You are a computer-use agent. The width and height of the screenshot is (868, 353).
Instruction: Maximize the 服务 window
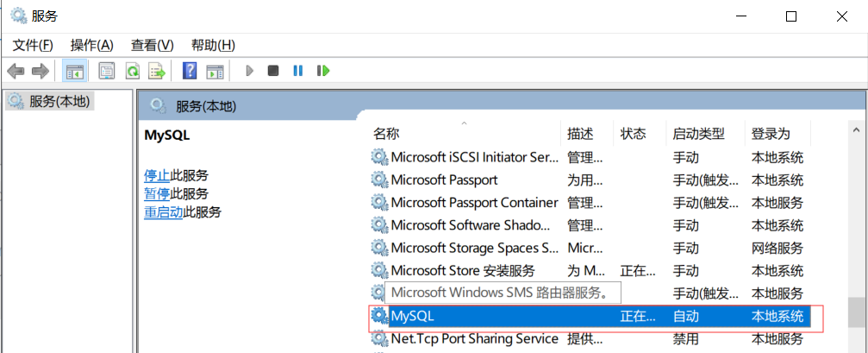click(x=791, y=16)
